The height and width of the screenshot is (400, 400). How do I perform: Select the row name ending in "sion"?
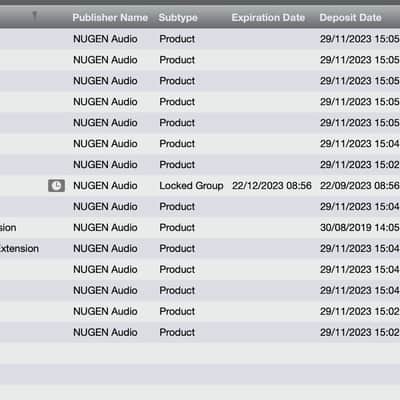[8, 228]
